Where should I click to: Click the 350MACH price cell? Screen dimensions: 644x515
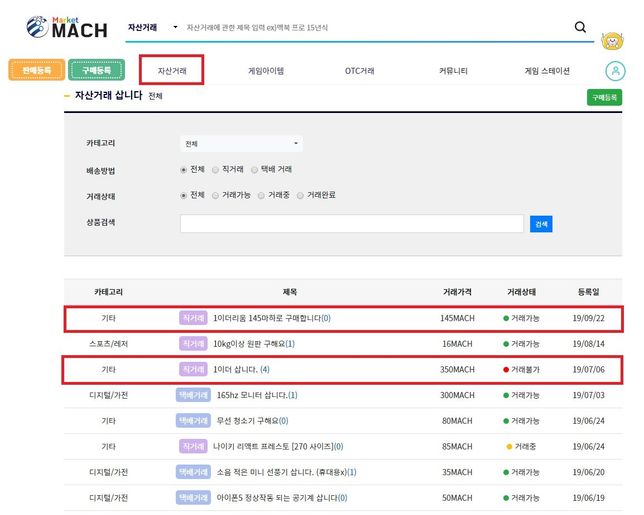coord(457,370)
